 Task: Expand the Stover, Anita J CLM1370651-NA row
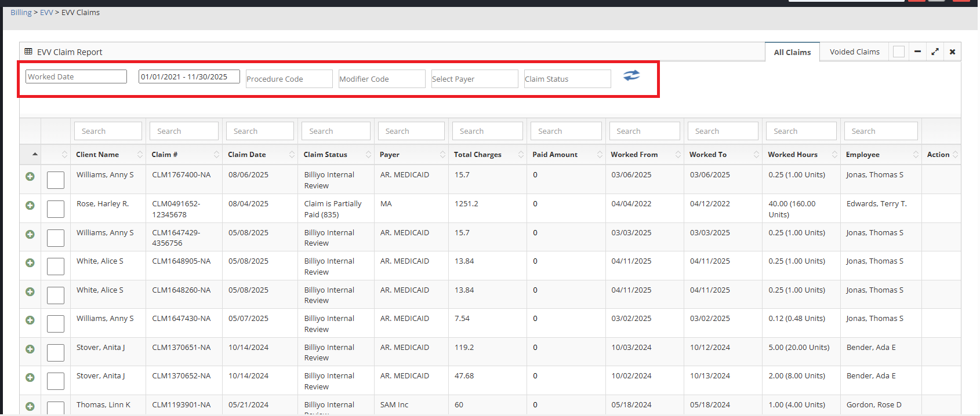30,349
